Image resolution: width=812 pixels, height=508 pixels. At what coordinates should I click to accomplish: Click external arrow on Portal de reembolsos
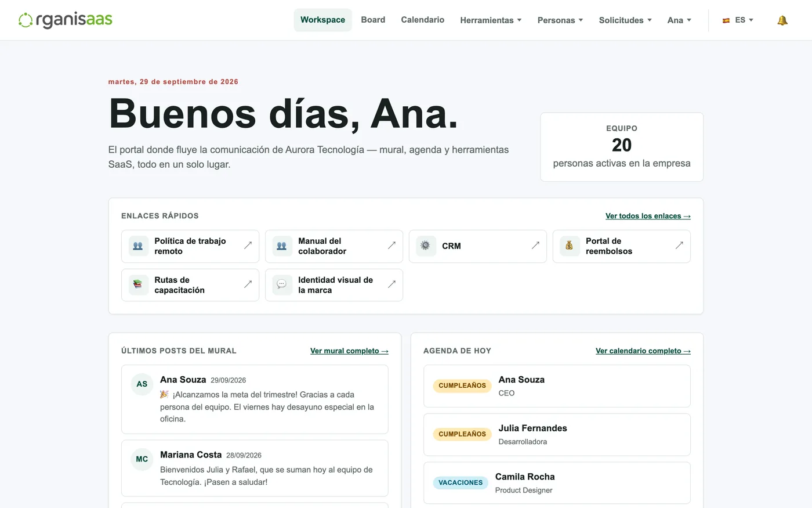679,246
